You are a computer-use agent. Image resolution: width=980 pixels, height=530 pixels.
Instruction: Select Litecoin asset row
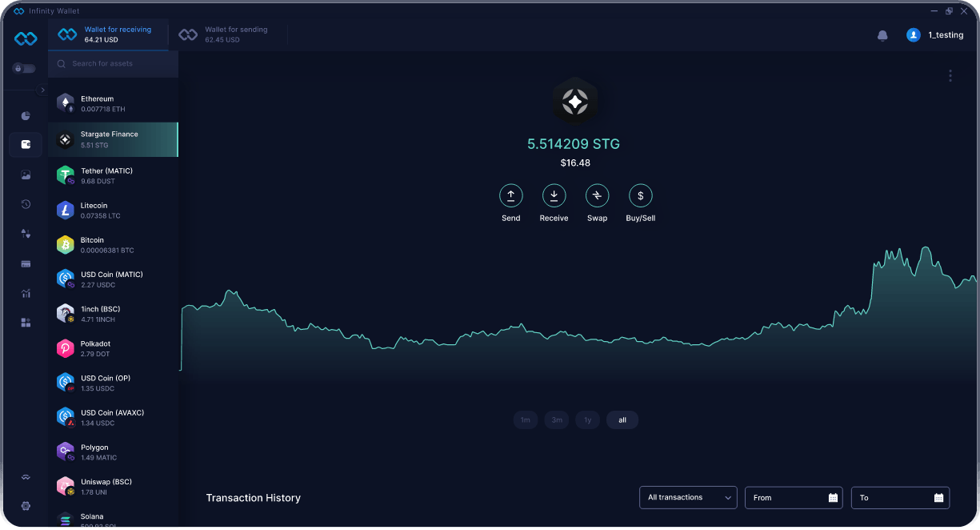pyautogui.click(x=114, y=211)
